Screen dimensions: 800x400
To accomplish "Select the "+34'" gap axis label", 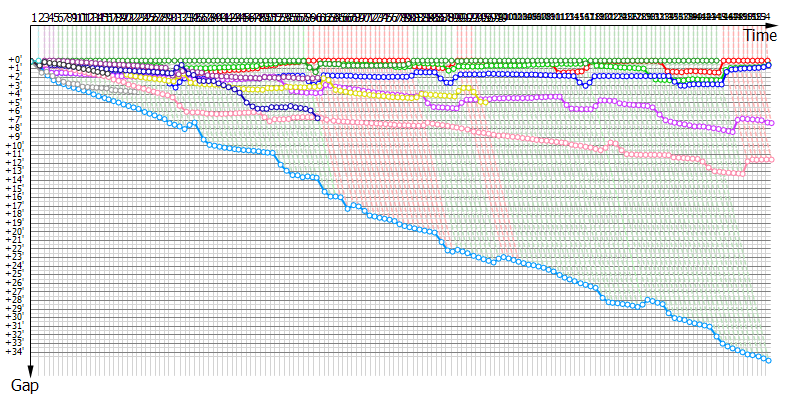I will point(14,351).
